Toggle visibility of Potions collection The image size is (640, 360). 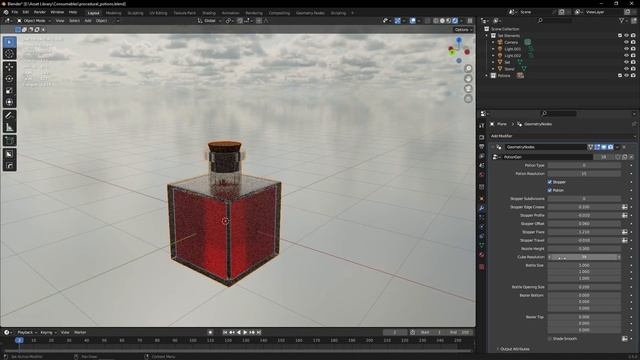[x=626, y=76]
